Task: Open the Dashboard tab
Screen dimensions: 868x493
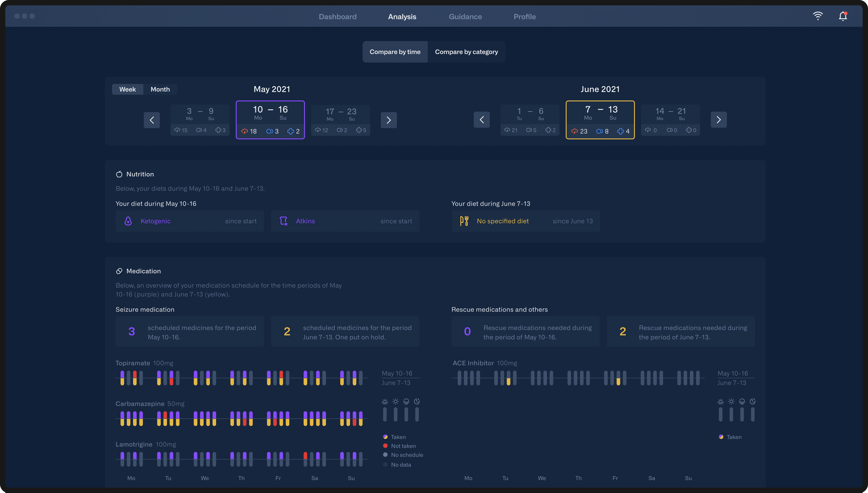Action: [x=338, y=17]
